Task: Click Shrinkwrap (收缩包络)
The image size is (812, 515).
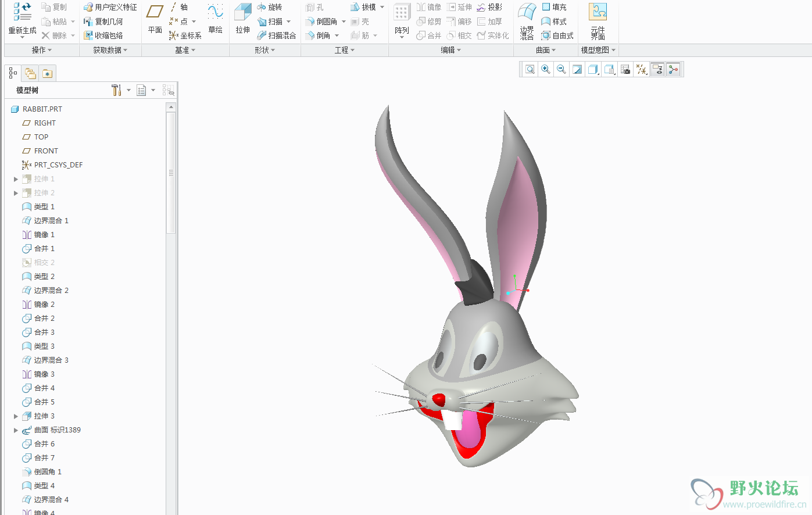Action: click(103, 35)
